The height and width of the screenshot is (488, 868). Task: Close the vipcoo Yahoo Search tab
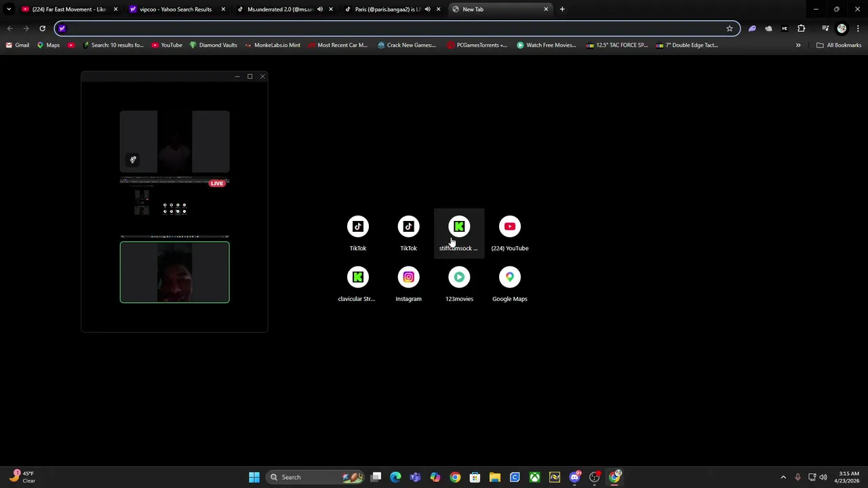coord(223,9)
